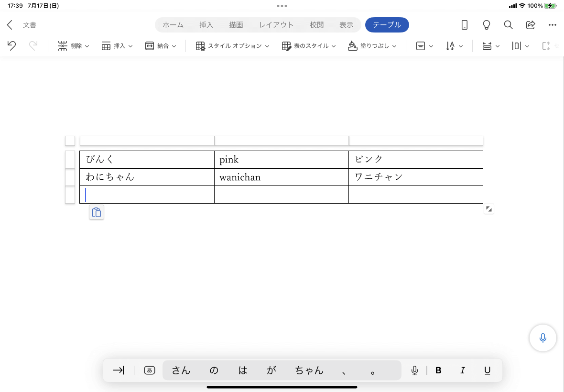Undo the last action
This screenshot has height=392, width=564.
point(11,46)
